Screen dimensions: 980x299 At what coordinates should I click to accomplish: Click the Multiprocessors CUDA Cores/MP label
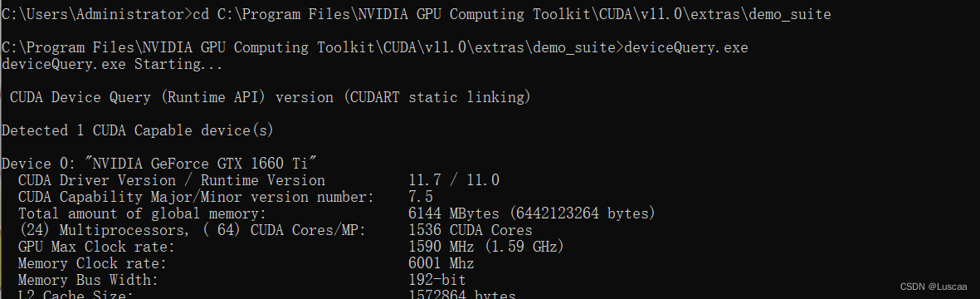192,229
